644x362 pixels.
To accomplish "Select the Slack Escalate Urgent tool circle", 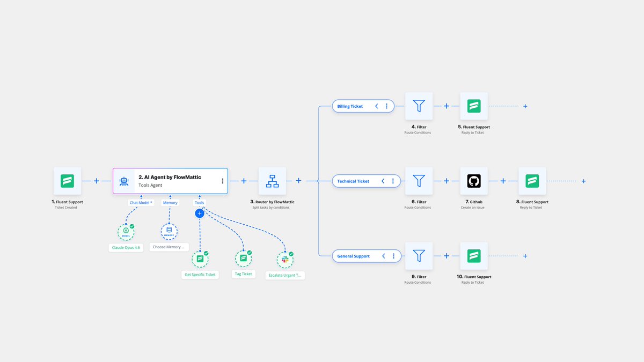I will coord(285,260).
